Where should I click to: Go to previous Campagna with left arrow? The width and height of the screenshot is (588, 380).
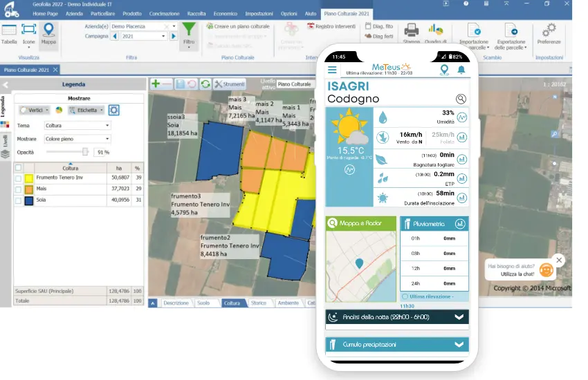tap(115, 37)
